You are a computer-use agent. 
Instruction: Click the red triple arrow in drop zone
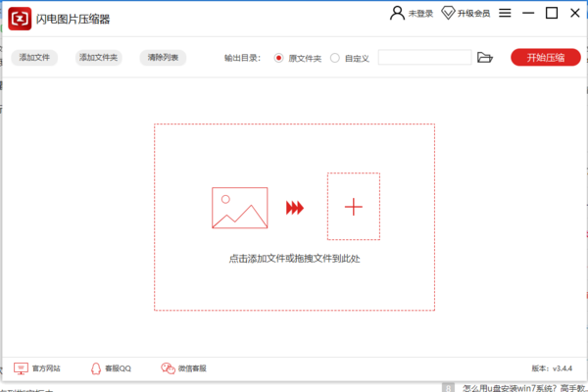click(295, 208)
